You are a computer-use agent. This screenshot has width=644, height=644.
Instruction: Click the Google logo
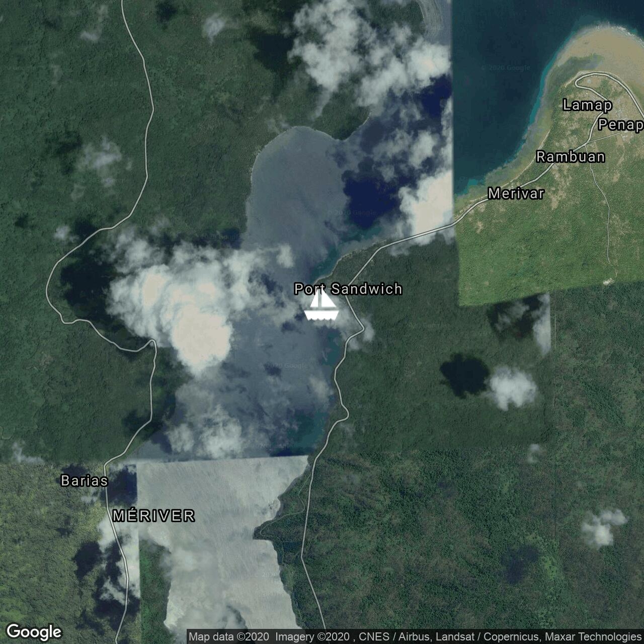(34, 631)
